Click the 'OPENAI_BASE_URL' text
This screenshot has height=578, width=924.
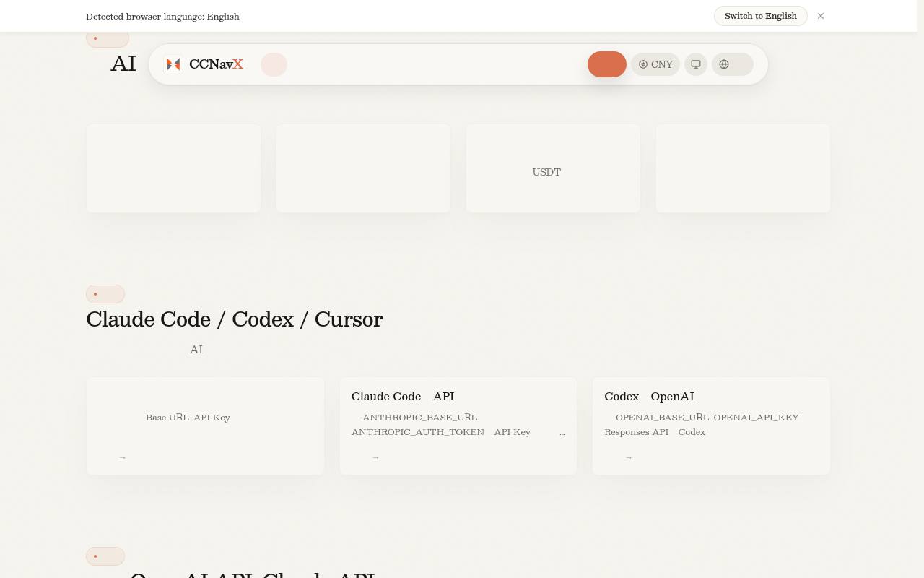point(662,418)
